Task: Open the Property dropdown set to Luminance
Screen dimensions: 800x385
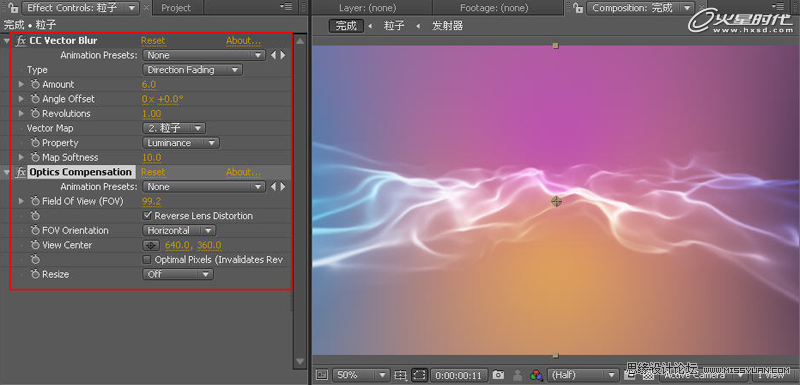Action: pyautogui.click(x=181, y=143)
